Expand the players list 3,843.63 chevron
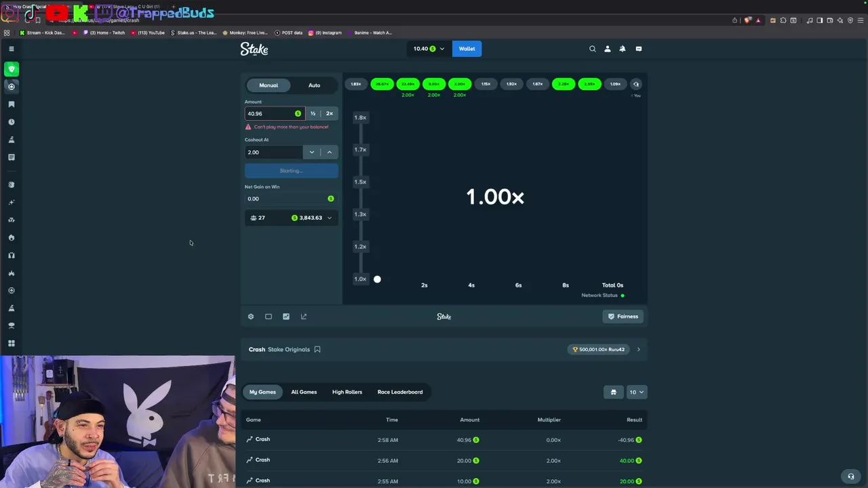 point(330,218)
